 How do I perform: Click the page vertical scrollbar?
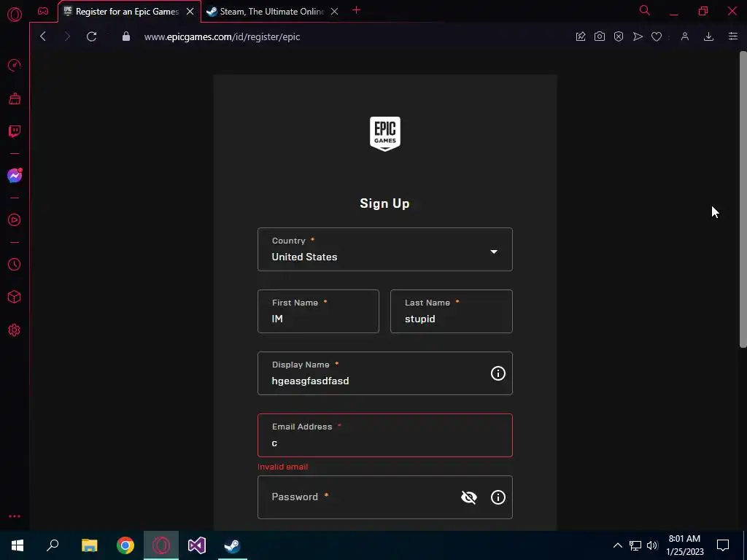[743, 199]
